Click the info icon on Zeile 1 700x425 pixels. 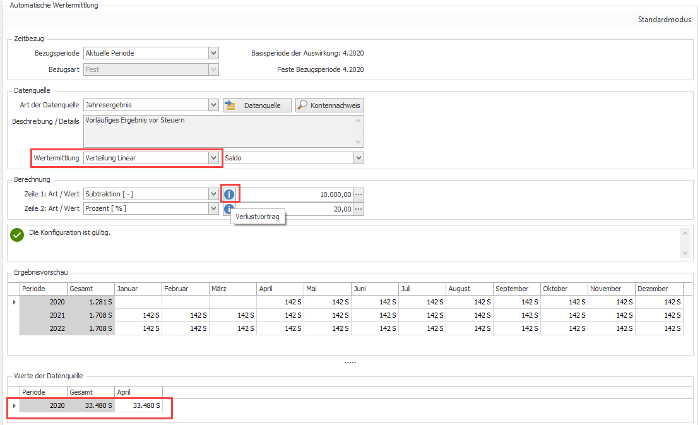pos(229,194)
